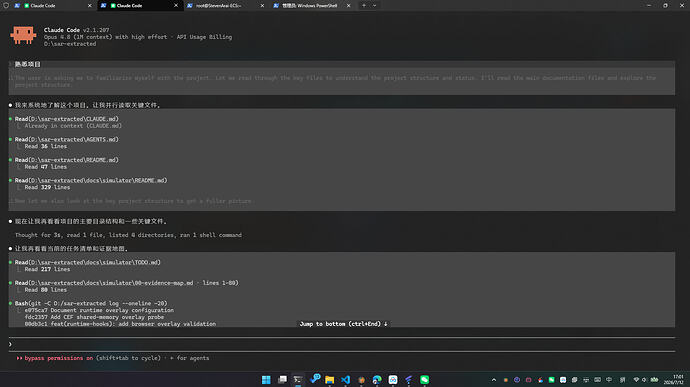Click Read docs\simulator\README.md line
The width and height of the screenshot is (690, 387).
point(91,180)
